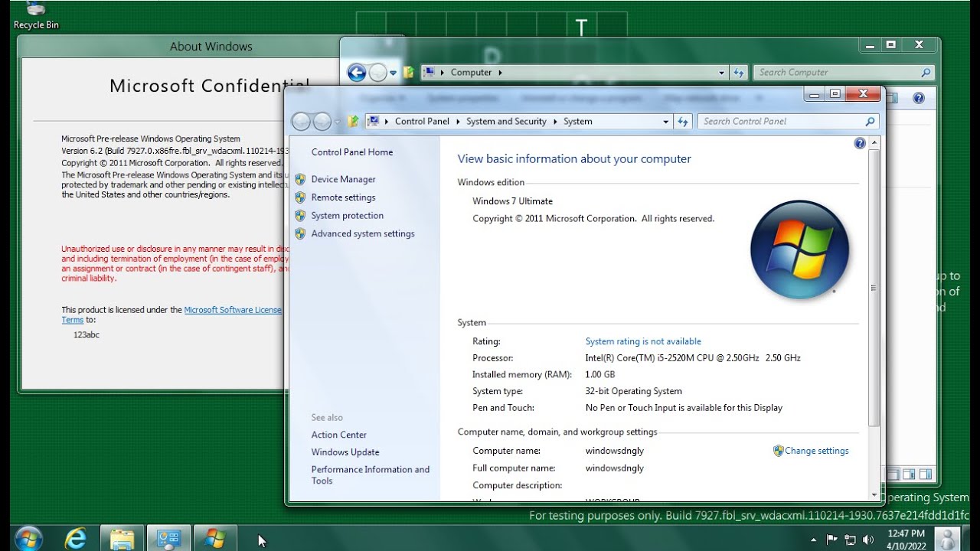Click the shield icon beside Device Manager
This screenshot has width=980, height=551.
click(300, 179)
